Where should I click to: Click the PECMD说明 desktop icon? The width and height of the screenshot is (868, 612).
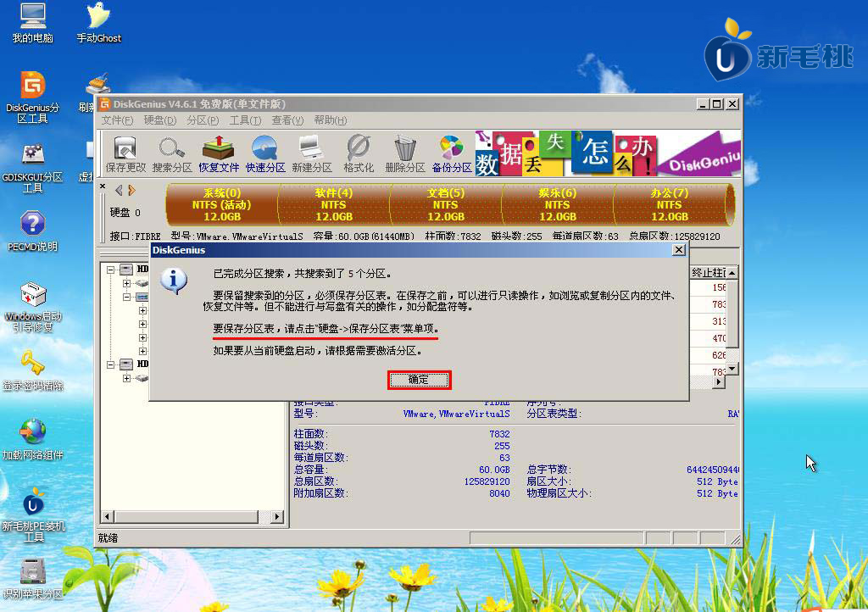click(x=33, y=231)
